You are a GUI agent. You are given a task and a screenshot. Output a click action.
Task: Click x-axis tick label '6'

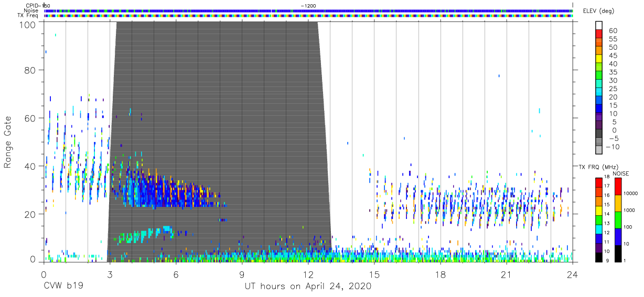pos(176,274)
